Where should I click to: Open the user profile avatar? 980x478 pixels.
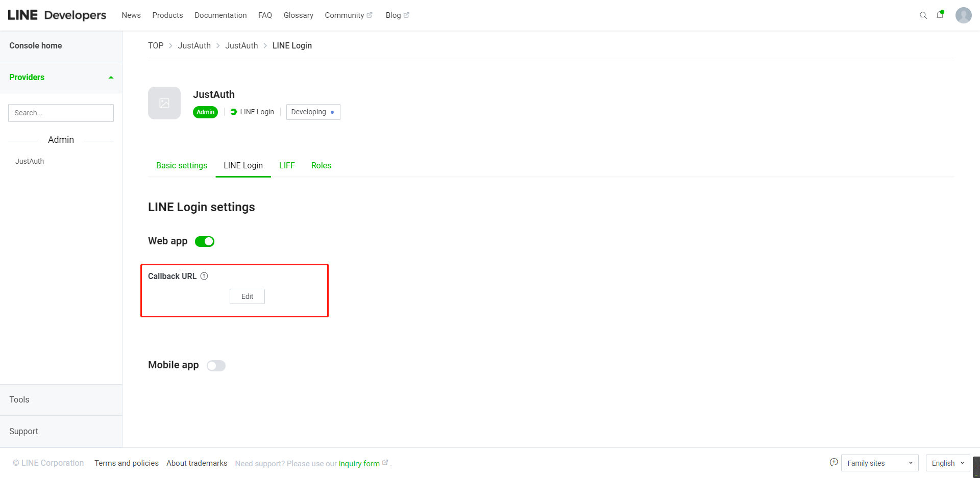963,15
